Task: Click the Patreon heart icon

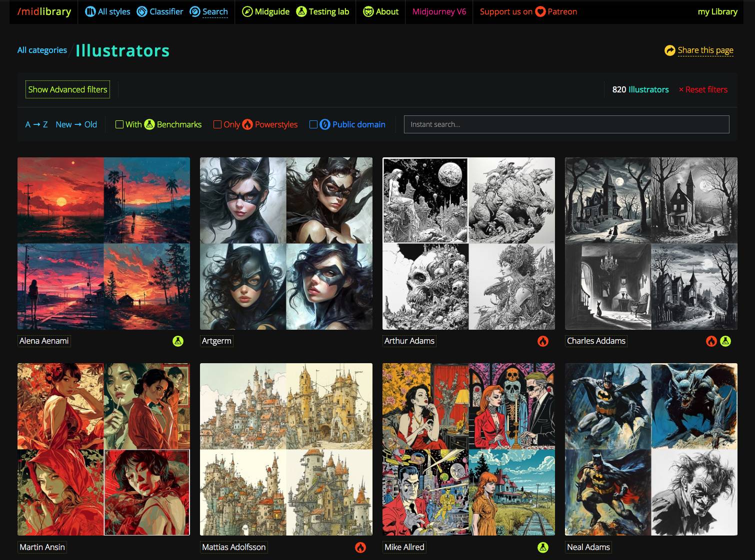Action: 540,11
